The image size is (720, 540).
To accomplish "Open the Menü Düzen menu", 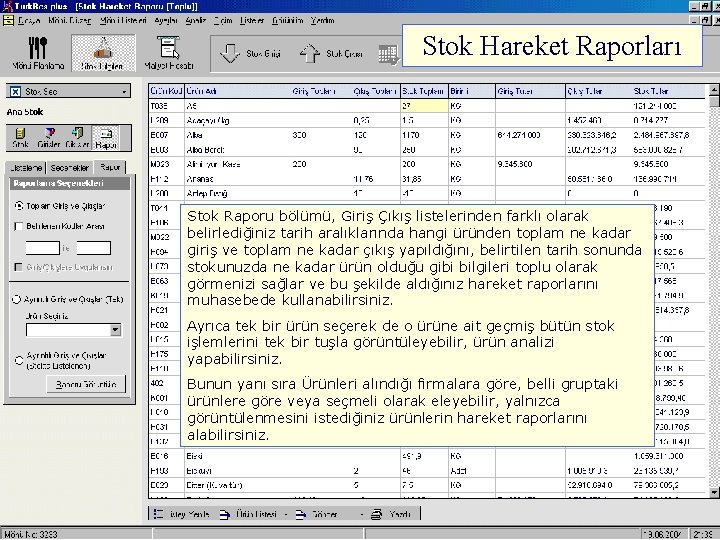I will (70, 21).
